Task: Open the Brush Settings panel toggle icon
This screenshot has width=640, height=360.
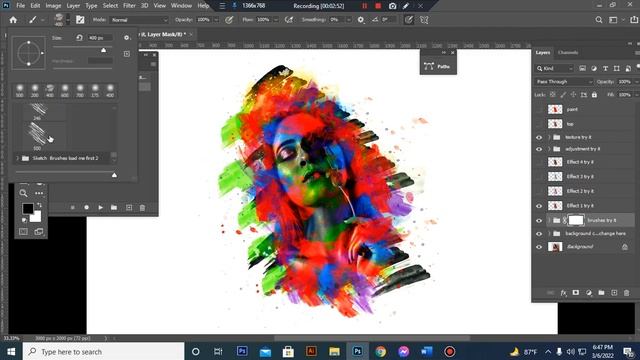Action: coord(80,20)
